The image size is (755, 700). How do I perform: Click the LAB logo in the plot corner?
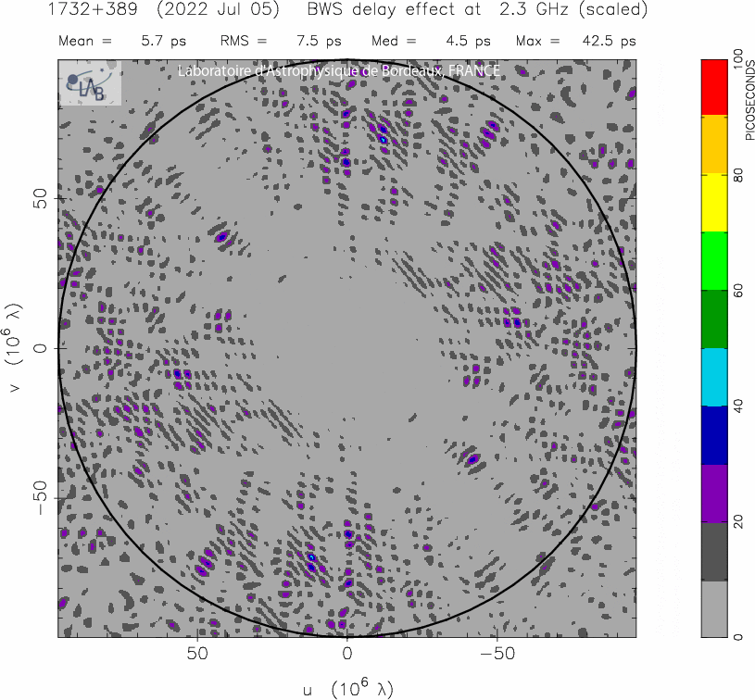91,83
